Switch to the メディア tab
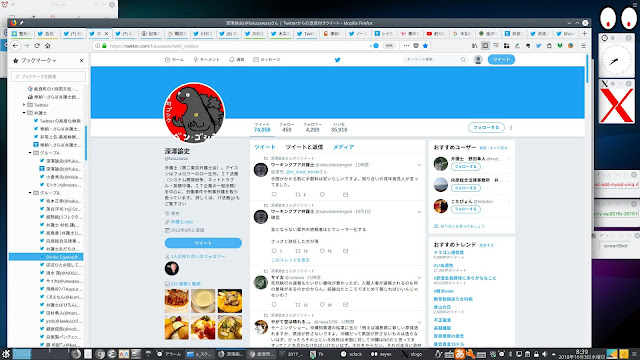Image resolution: width=640 pixels, height=360 pixels. click(x=343, y=147)
